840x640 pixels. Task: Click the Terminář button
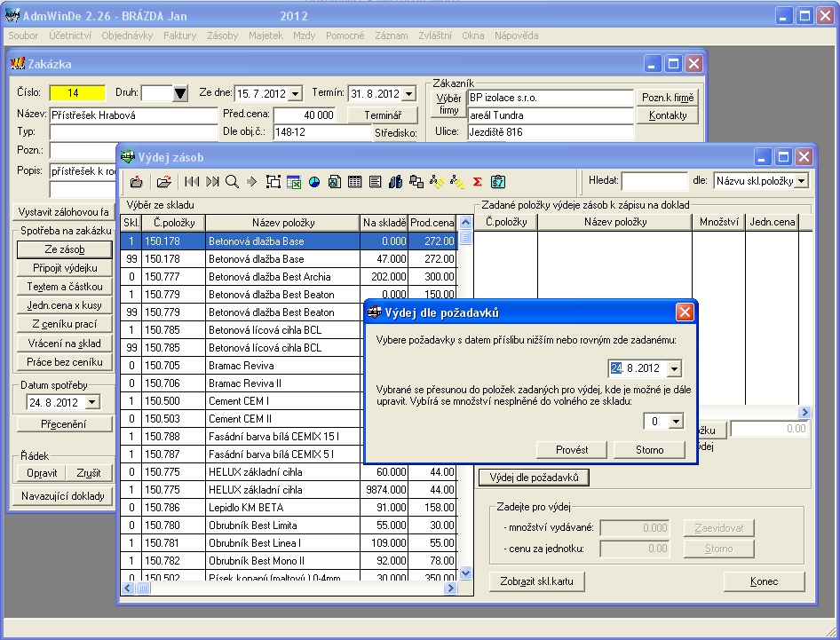tap(383, 115)
